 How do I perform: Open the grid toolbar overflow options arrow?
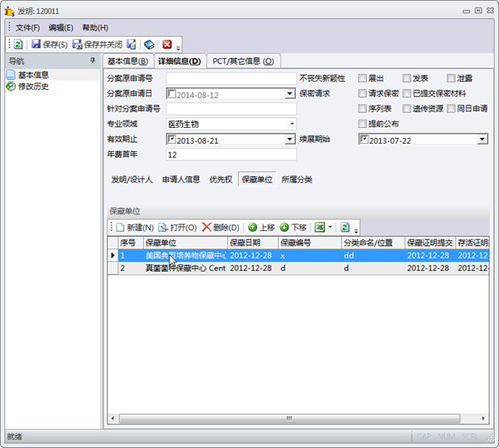(356, 231)
